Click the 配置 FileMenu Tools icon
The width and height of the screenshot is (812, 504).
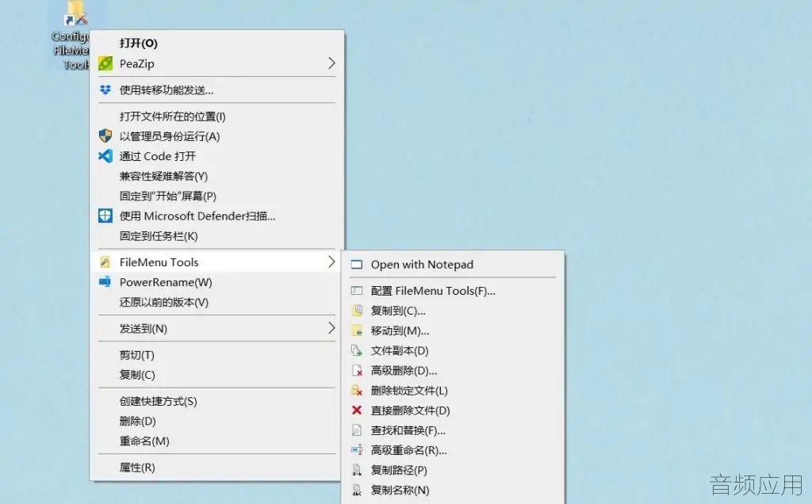[357, 291]
